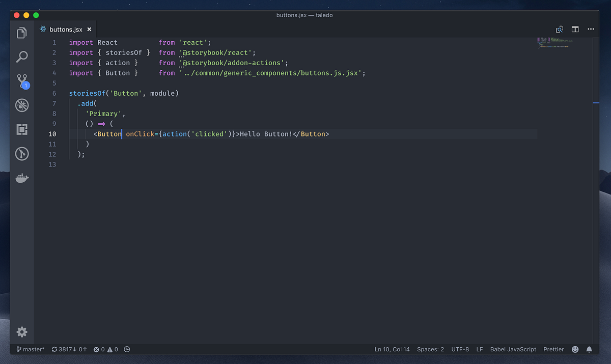The width and height of the screenshot is (611, 364).
Task: Toggle the notifications bell
Action: 589,349
